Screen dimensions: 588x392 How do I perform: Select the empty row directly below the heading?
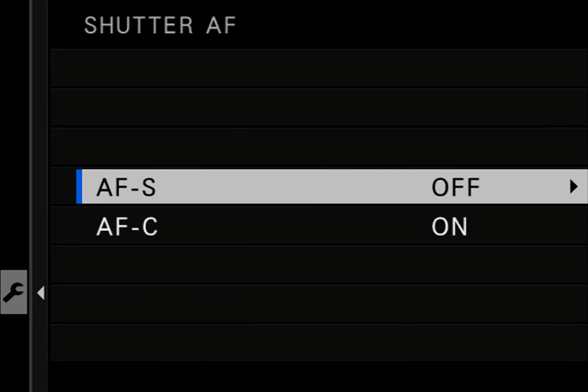click(318, 69)
